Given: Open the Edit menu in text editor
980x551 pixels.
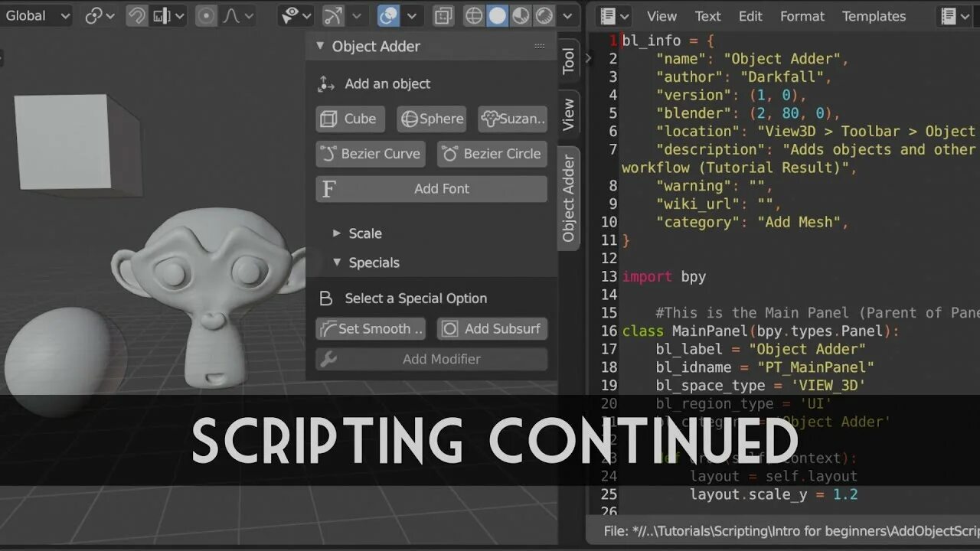Looking at the screenshot, I should (x=750, y=16).
